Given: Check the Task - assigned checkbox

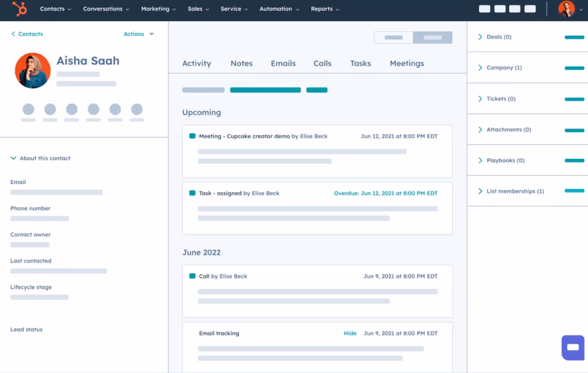Looking at the screenshot, I should (192, 193).
